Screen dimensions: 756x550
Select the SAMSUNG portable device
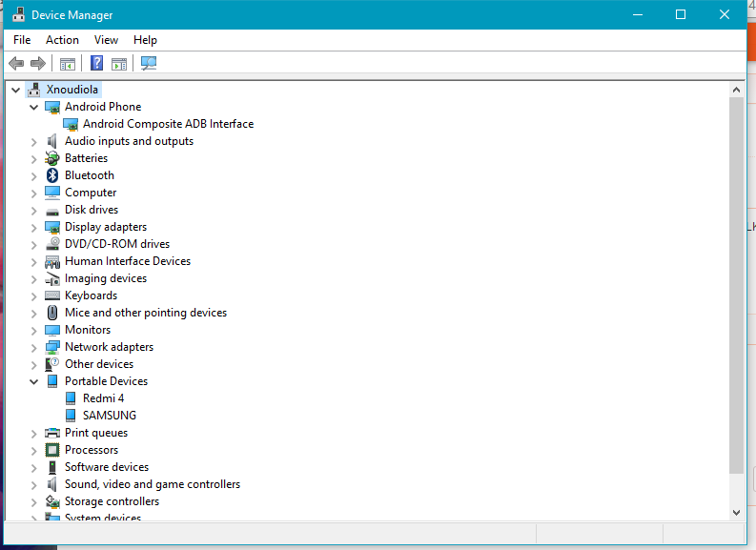pos(109,416)
